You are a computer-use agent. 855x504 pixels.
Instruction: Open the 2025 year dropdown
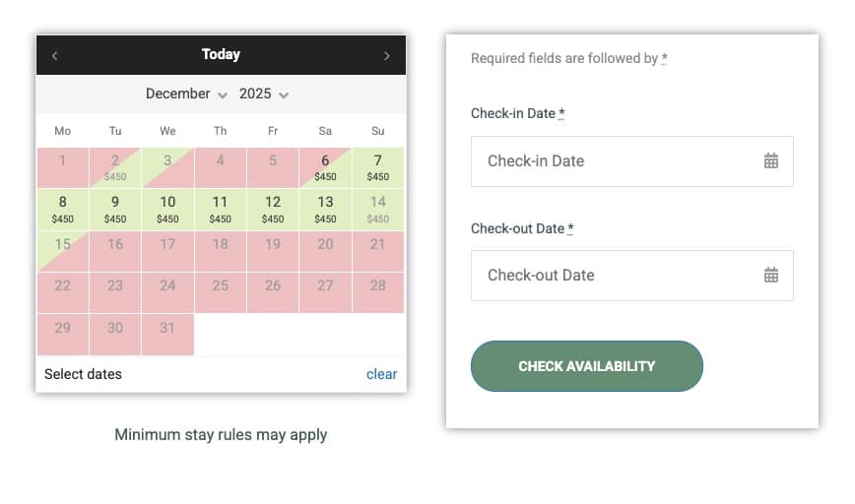(264, 94)
